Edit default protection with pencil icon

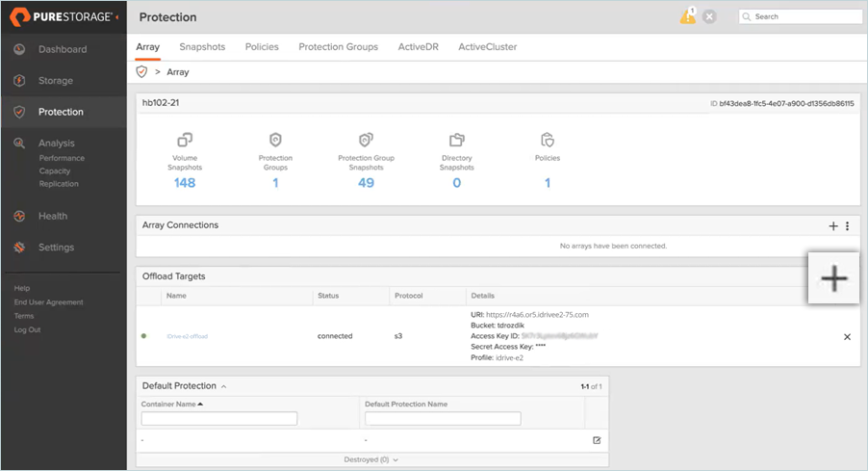point(597,440)
